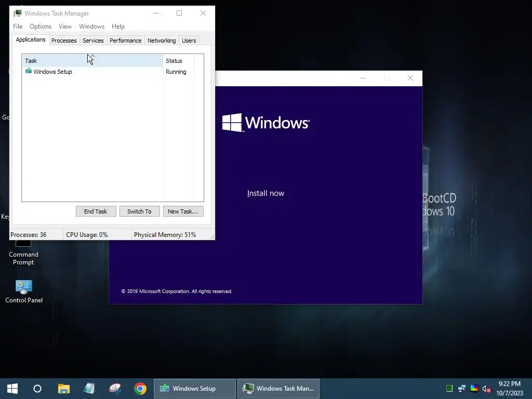532x399 pixels.
Task: Activate Windows Task Manager taskbar button
Action: [x=278, y=389]
